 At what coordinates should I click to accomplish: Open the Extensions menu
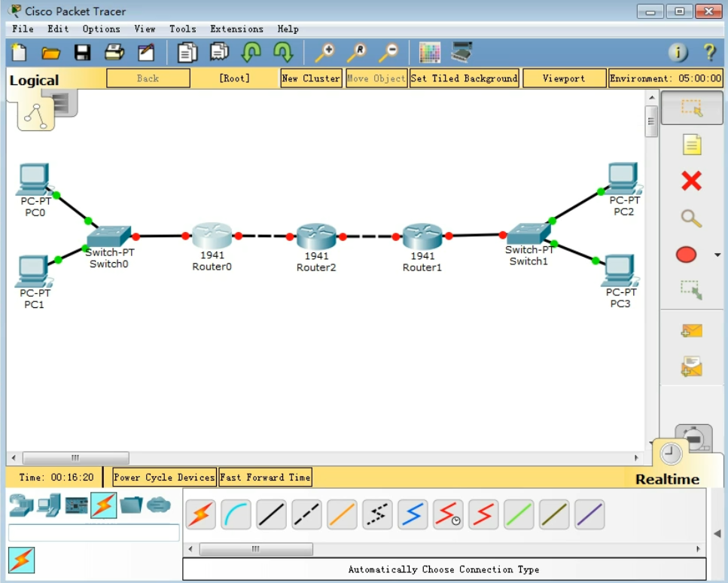click(x=236, y=29)
